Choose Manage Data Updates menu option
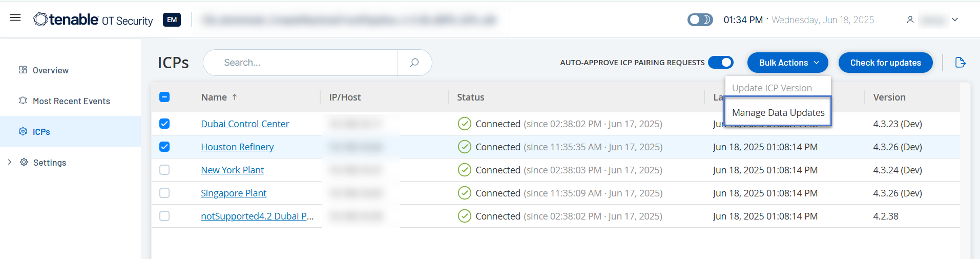 (778, 112)
